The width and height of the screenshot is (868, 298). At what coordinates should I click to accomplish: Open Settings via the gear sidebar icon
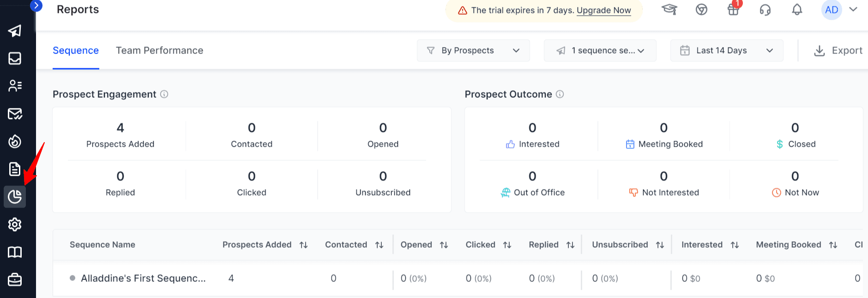[15, 225]
